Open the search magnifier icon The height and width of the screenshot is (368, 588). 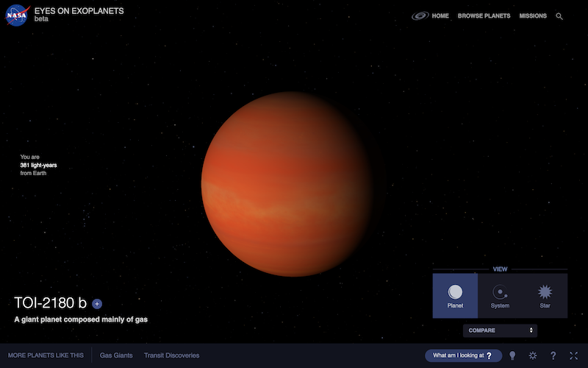pyautogui.click(x=559, y=16)
